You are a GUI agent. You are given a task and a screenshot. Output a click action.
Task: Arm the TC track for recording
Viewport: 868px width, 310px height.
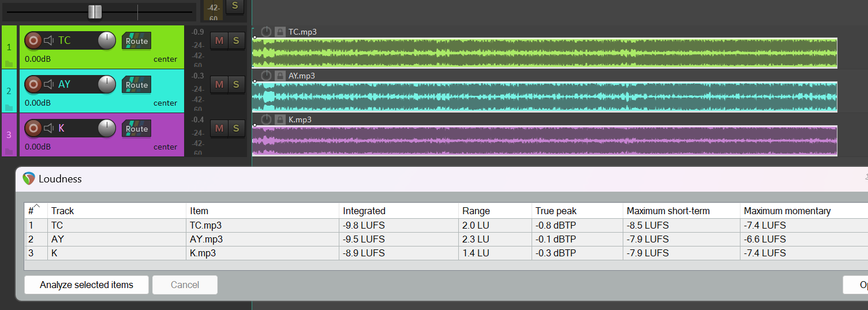33,40
